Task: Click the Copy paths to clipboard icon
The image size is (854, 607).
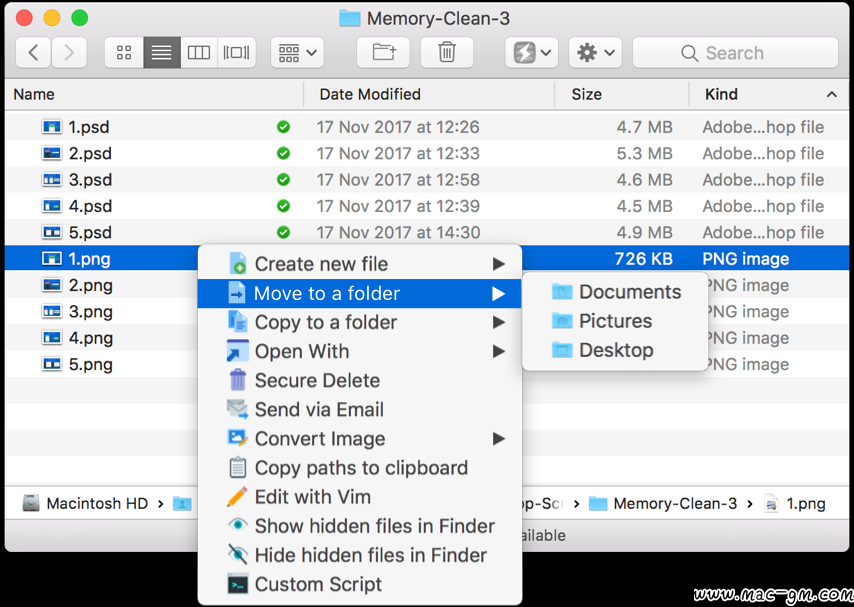Action: 237,468
